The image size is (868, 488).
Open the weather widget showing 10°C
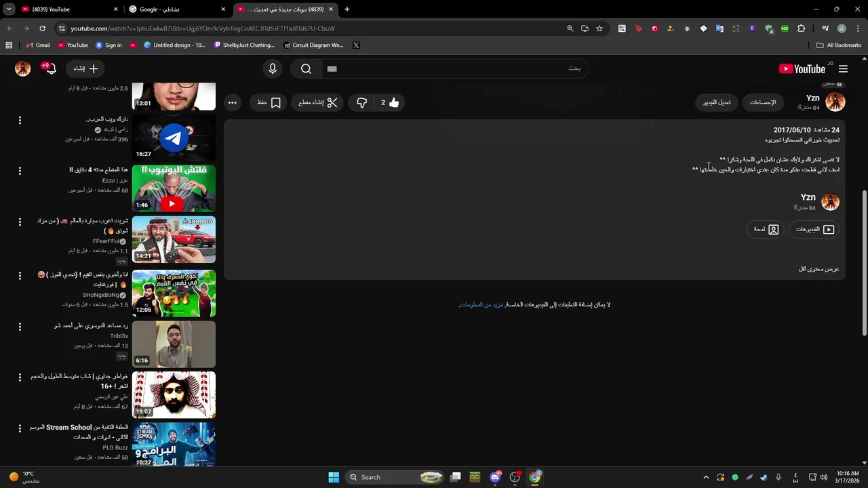pyautogui.click(x=24, y=477)
